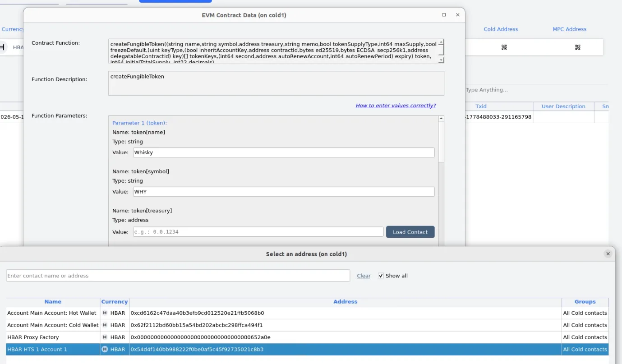Viewport: 622px width, 364px height.
Task: Select Account Main Account: Cold Wallet row
Action: pyautogui.click(x=307, y=325)
